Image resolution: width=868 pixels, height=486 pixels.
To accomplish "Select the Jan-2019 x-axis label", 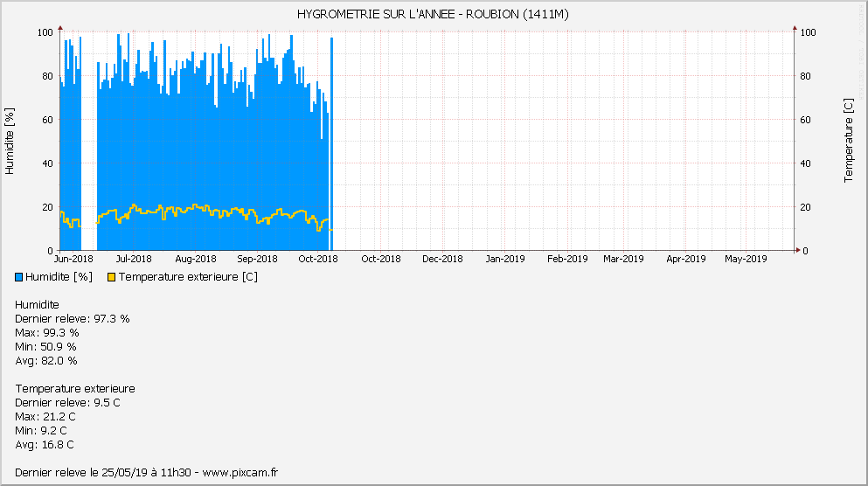I will point(504,259).
